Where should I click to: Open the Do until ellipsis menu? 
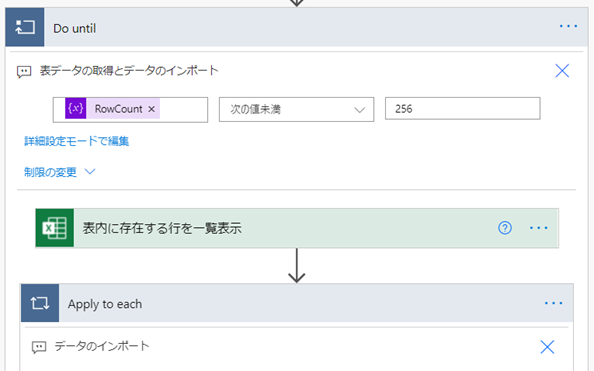[568, 26]
